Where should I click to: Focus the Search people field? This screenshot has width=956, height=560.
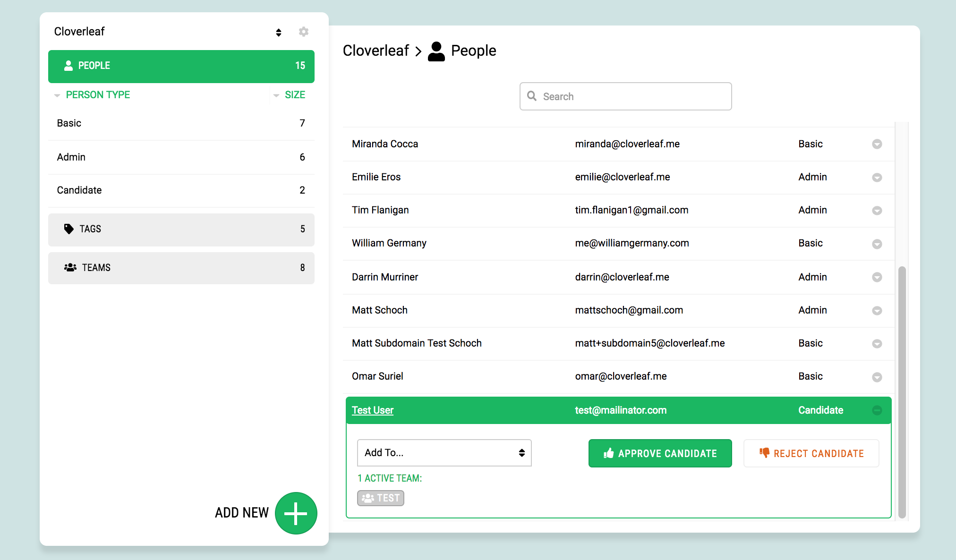point(626,96)
